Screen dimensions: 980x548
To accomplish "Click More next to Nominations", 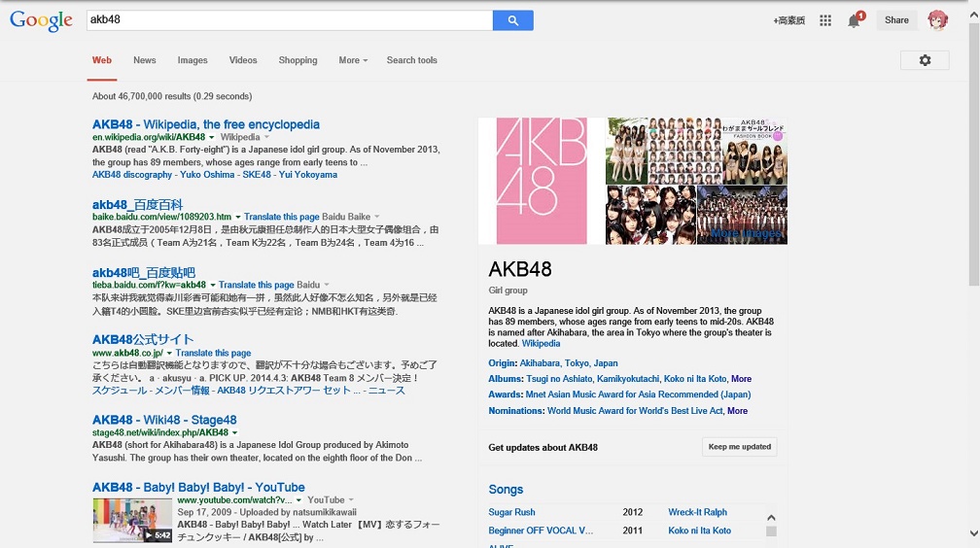I will point(738,411).
